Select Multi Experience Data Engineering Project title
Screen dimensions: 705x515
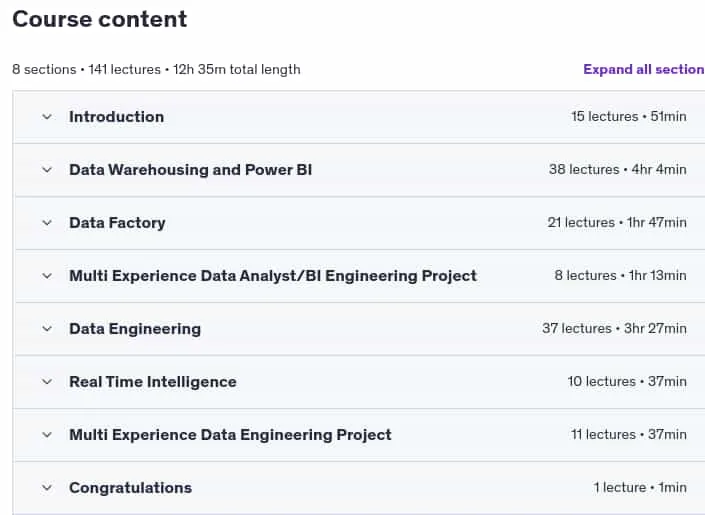coord(230,435)
